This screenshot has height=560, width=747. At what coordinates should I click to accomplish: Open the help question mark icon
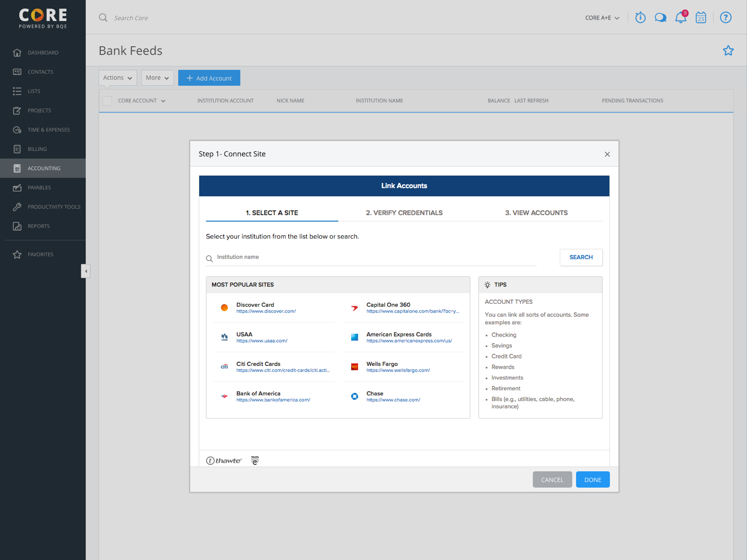tap(726, 18)
